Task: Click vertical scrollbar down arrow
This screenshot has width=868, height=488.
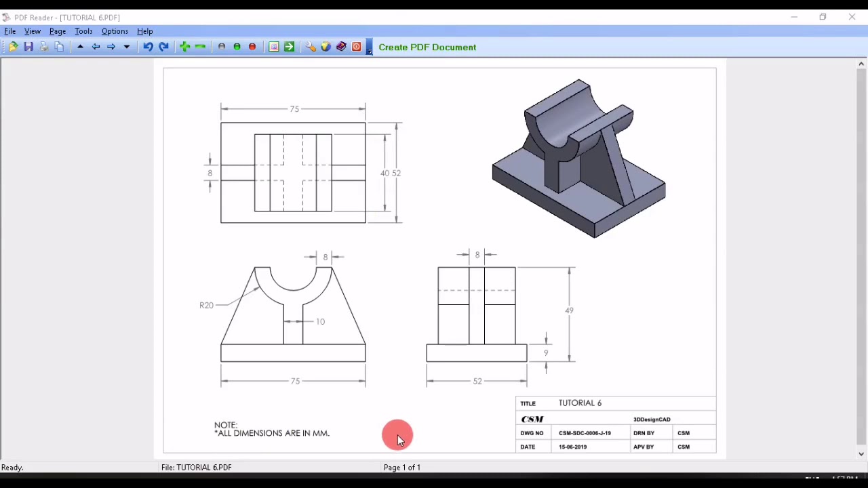Action: pyautogui.click(x=861, y=455)
